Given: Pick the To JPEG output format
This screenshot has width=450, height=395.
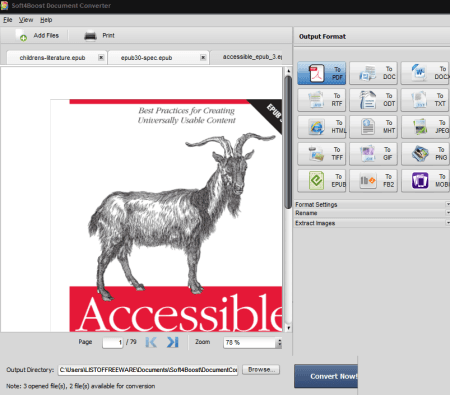Looking at the screenshot, I should click(426, 127).
